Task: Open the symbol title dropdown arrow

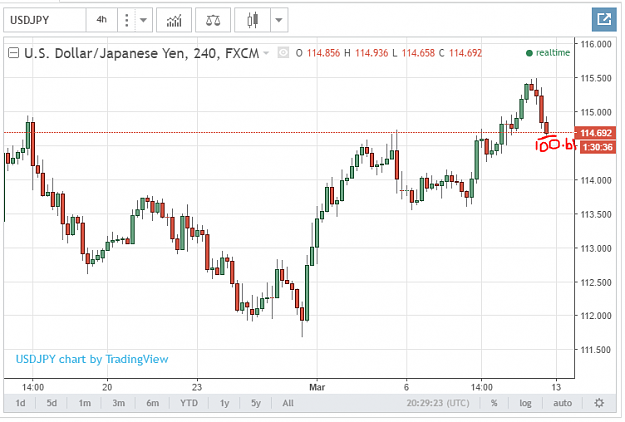Action: (x=266, y=53)
